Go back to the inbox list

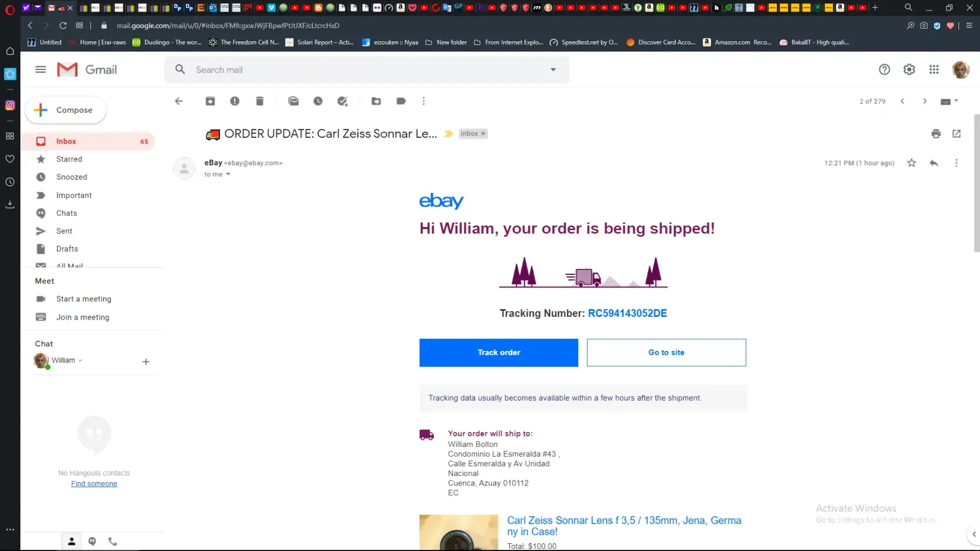[x=179, y=101]
